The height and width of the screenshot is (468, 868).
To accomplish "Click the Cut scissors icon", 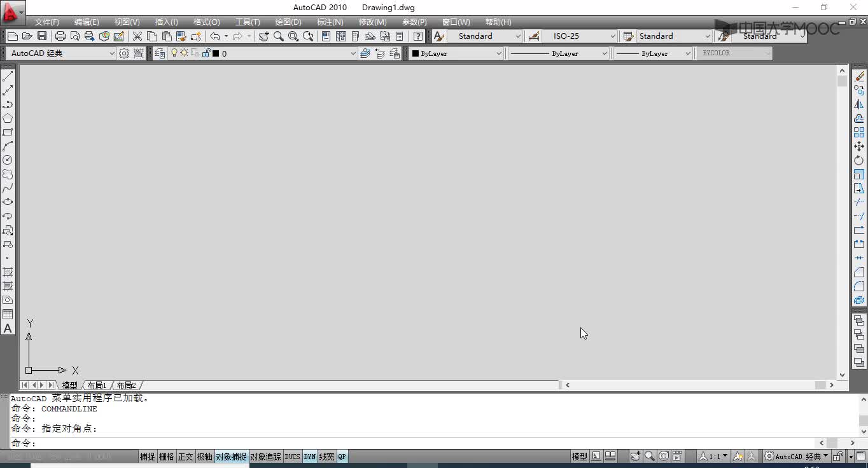I will point(137,36).
